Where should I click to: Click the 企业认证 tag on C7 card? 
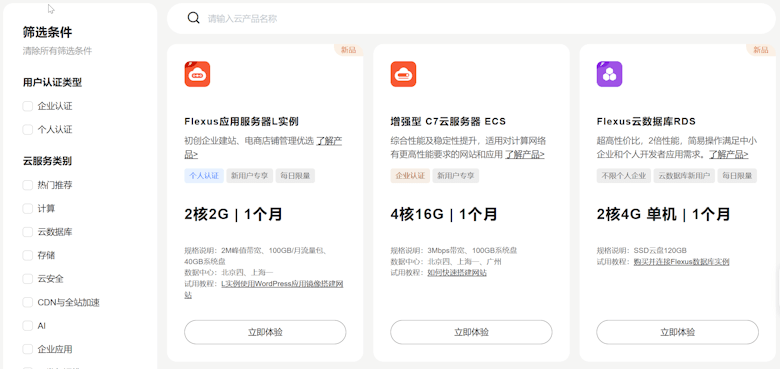tap(410, 176)
